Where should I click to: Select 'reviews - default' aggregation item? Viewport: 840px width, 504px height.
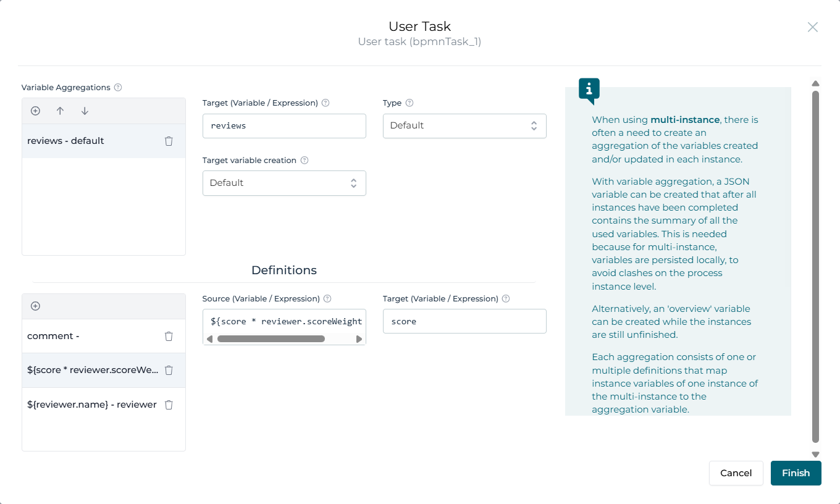(86, 141)
